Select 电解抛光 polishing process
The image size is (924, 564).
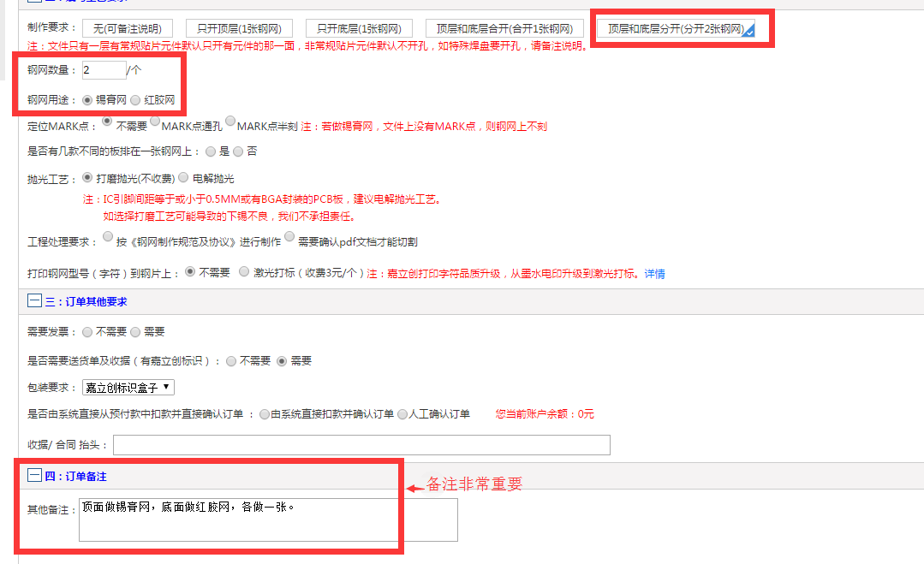click(183, 178)
